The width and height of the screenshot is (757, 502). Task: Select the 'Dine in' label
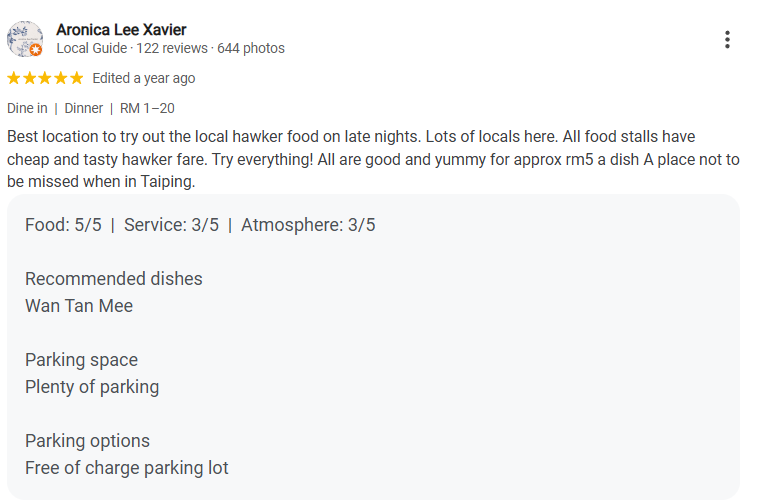[27, 108]
